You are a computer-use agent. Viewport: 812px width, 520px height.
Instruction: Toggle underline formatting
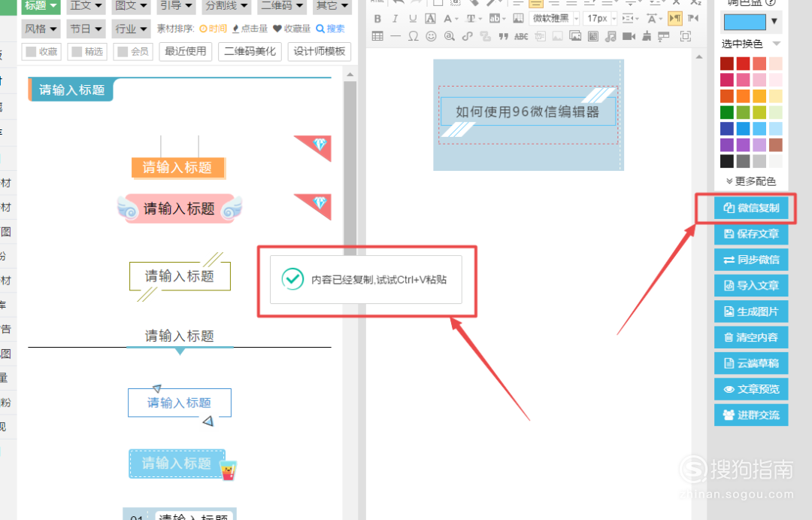(x=413, y=19)
